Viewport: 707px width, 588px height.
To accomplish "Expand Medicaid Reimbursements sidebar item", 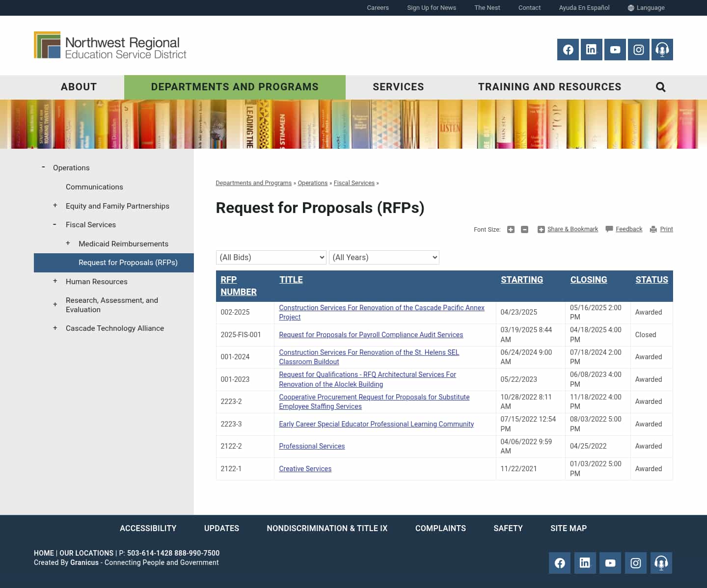I will (x=68, y=243).
